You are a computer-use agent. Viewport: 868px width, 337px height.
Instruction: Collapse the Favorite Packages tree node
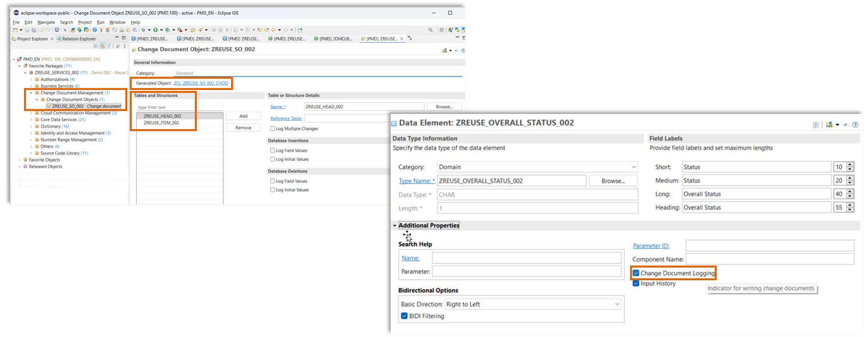coord(20,66)
